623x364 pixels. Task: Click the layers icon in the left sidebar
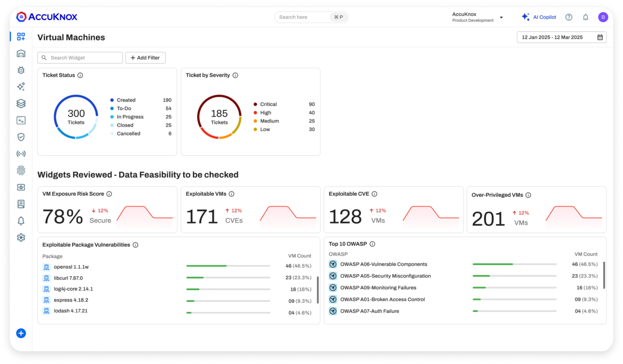pyautogui.click(x=20, y=104)
